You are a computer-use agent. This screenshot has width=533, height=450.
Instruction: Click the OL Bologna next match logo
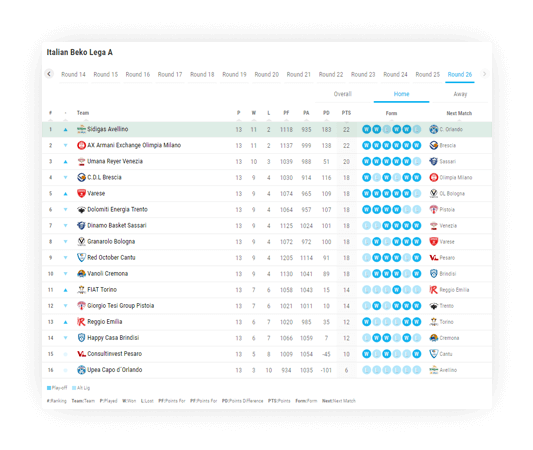click(433, 193)
